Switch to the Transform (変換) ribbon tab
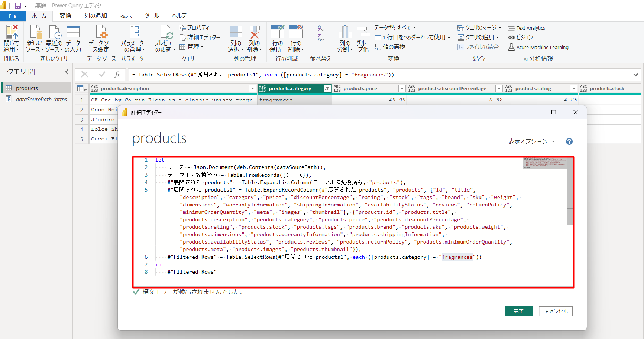Image resolution: width=644 pixels, height=339 pixels. 65,16
